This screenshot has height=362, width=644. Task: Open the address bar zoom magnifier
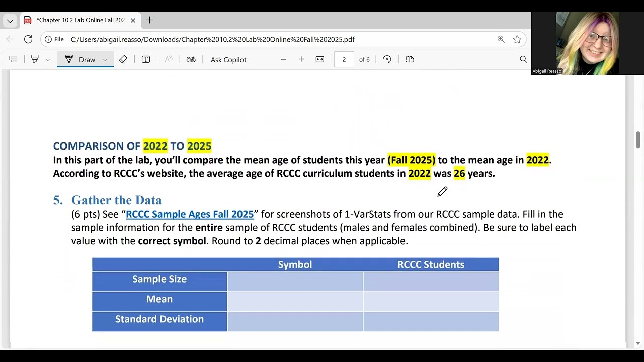(x=501, y=39)
